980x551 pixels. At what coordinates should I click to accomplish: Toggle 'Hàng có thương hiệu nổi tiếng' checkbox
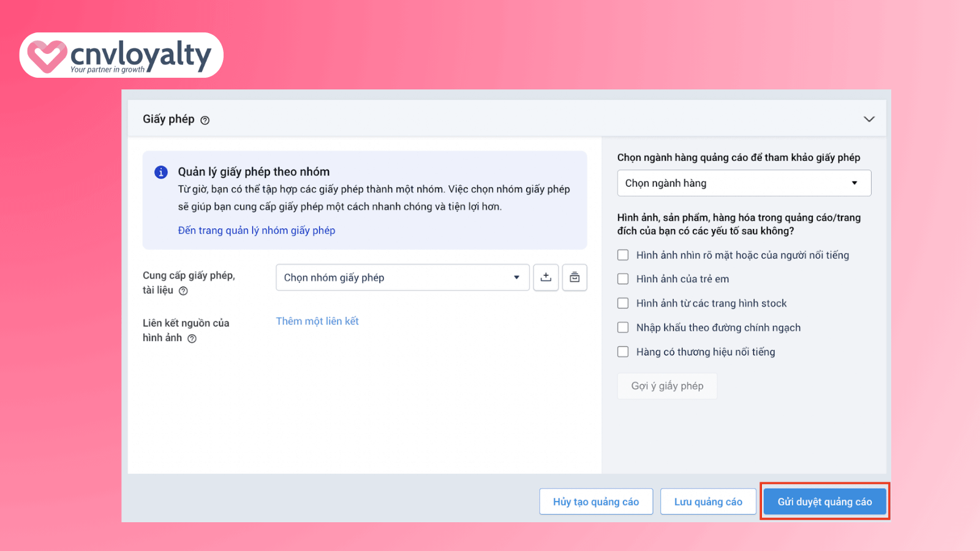pos(623,351)
